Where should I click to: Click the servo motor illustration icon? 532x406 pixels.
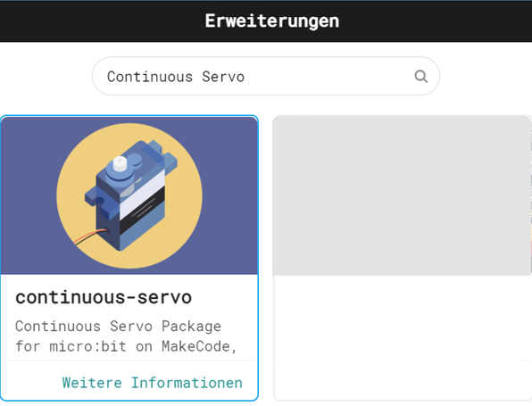point(130,195)
